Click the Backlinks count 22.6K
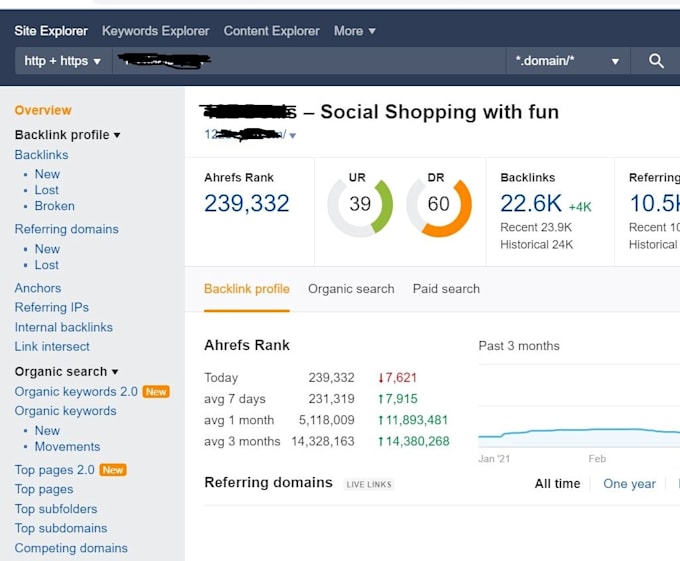This screenshot has height=561, width=680. pyautogui.click(x=531, y=203)
